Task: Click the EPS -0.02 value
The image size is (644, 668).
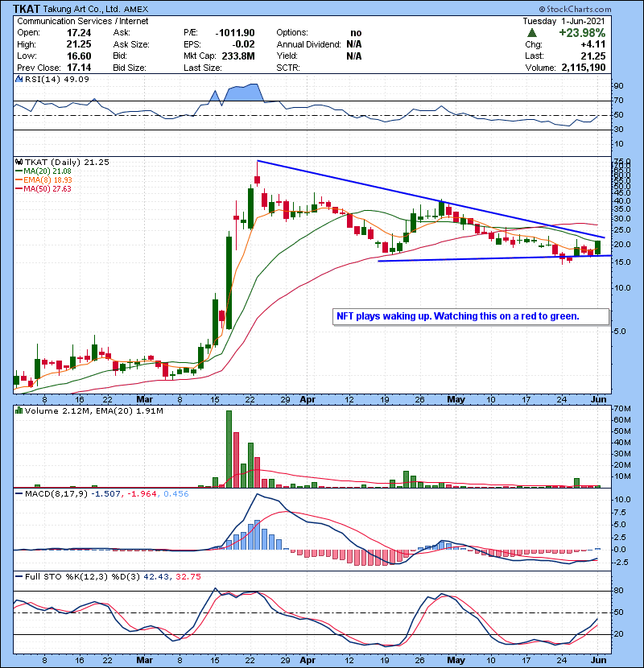Action: (x=243, y=44)
